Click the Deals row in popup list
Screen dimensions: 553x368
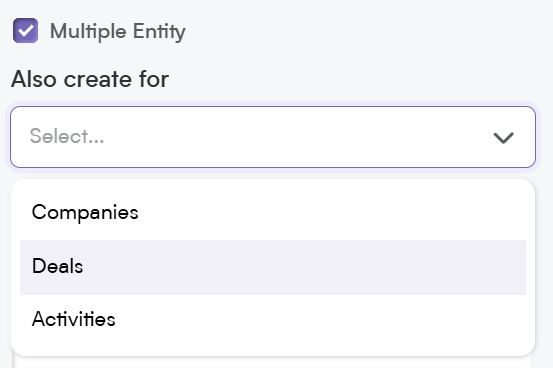point(273,267)
